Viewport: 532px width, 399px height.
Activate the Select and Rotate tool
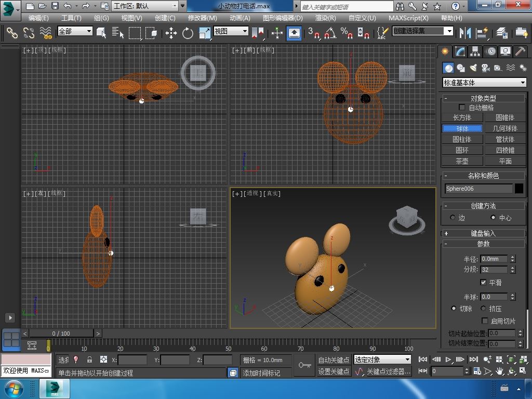click(188, 33)
